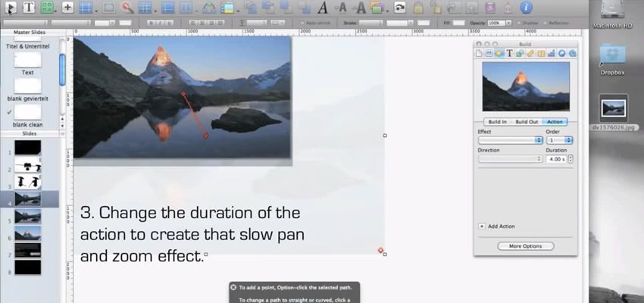
Task: Switch to the Build In tab
Action: point(497,122)
